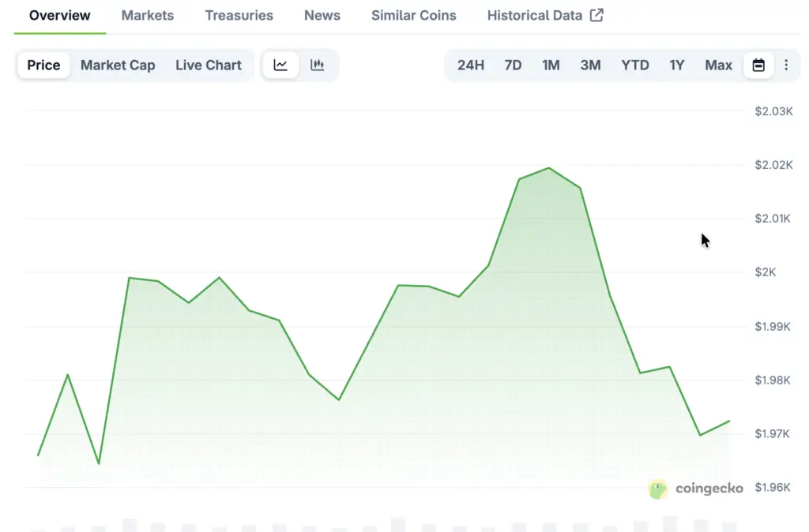Toggle chart to Market Cap

point(118,66)
